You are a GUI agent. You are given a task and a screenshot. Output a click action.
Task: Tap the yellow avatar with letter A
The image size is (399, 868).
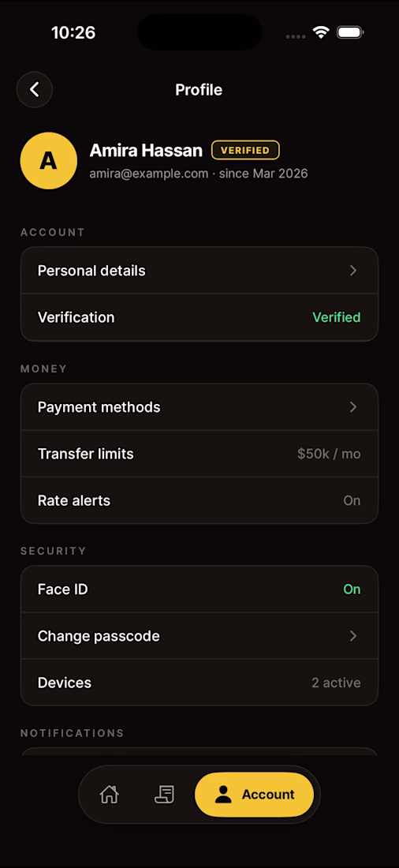[49, 160]
